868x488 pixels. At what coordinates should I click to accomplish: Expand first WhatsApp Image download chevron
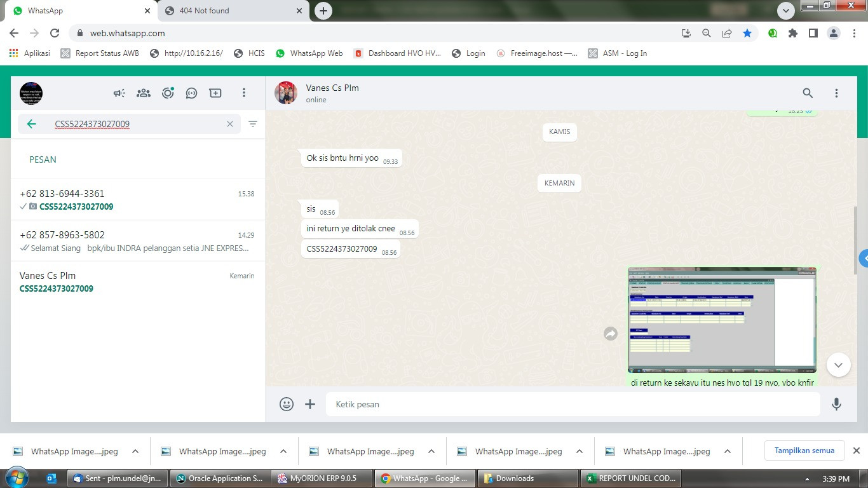(x=135, y=451)
